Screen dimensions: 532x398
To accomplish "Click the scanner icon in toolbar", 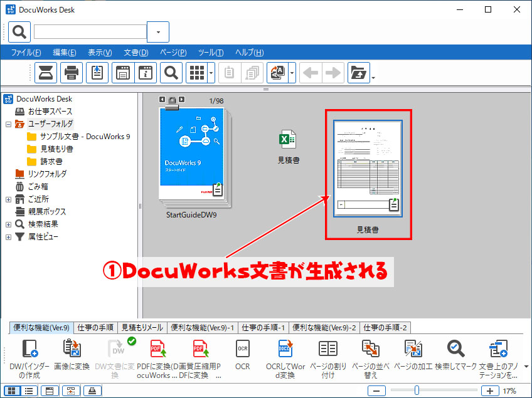I will [46, 73].
